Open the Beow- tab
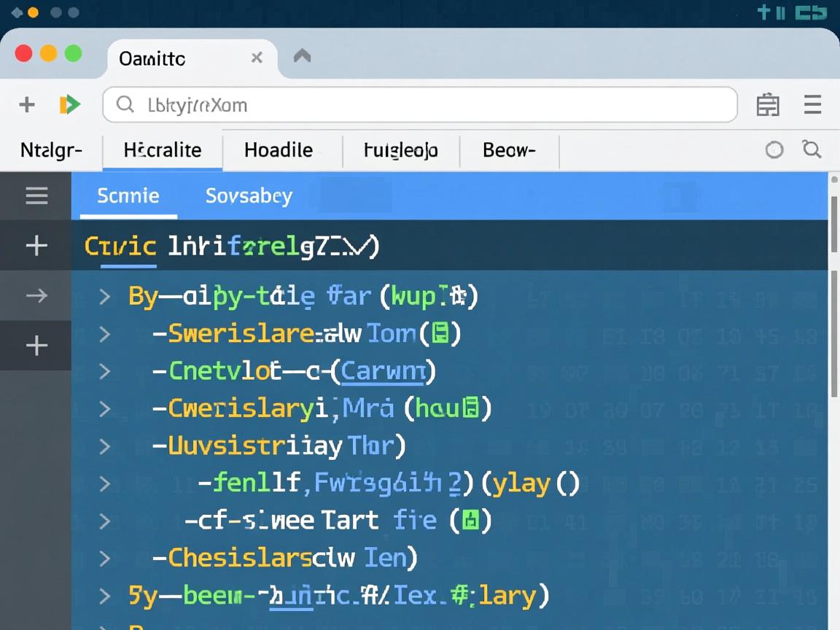 pyautogui.click(x=509, y=150)
